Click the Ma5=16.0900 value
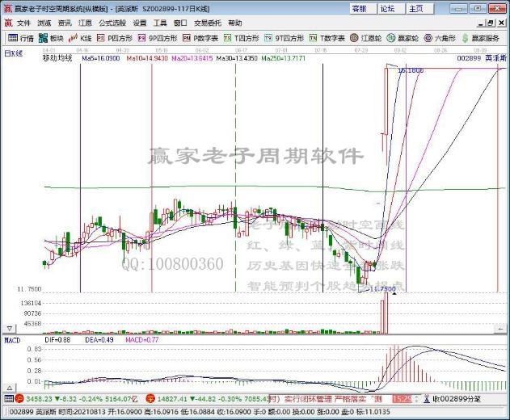510x420 pixels. 101,58
